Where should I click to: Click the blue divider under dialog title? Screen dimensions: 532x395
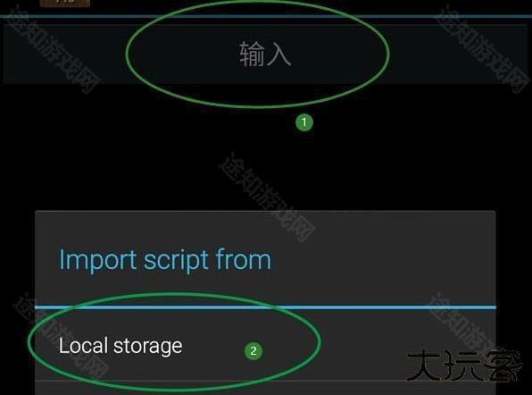(265, 307)
